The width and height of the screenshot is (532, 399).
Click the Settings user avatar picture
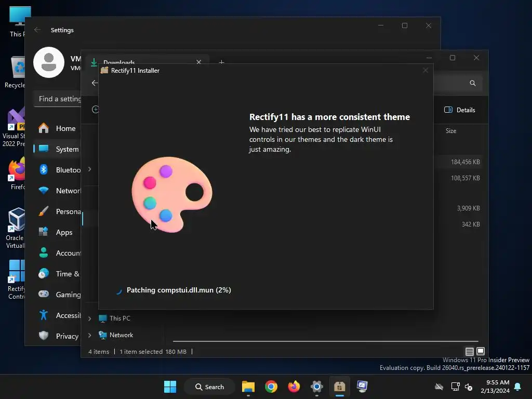click(x=48, y=62)
